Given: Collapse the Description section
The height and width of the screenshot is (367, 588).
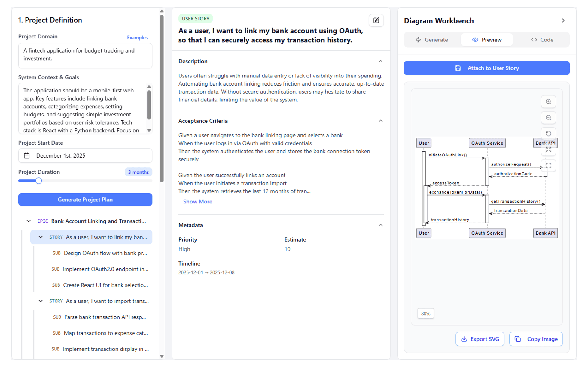Looking at the screenshot, I should click(380, 61).
